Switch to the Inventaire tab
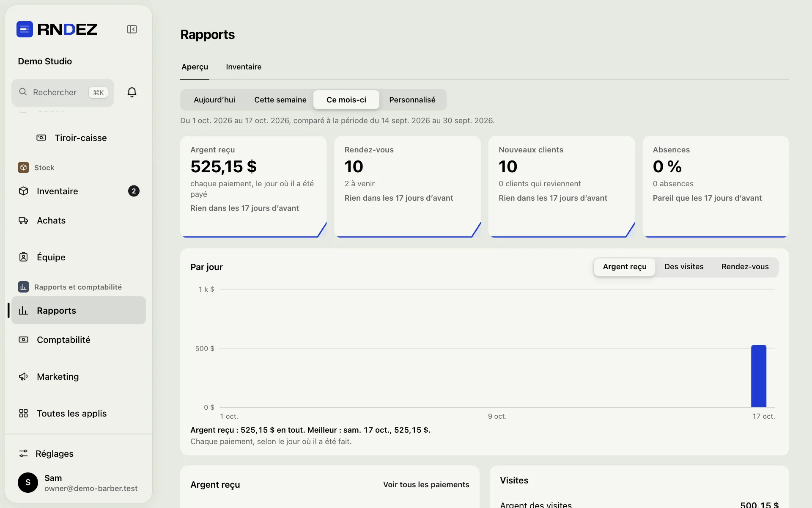The image size is (812, 508). coord(244,67)
